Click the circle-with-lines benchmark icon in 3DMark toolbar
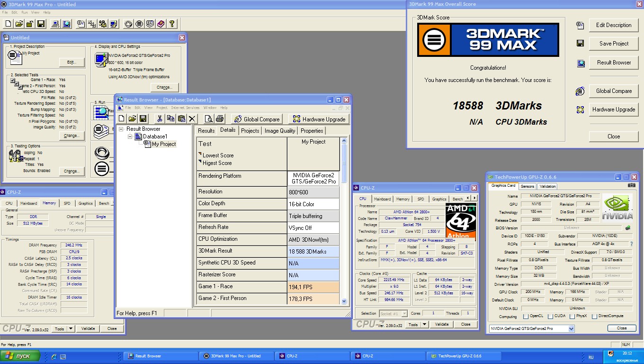The width and height of the screenshot is (644, 364). (x=139, y=23)
